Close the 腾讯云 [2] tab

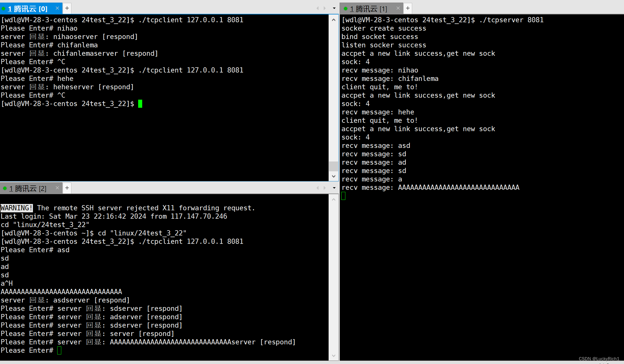coord(57,188)
